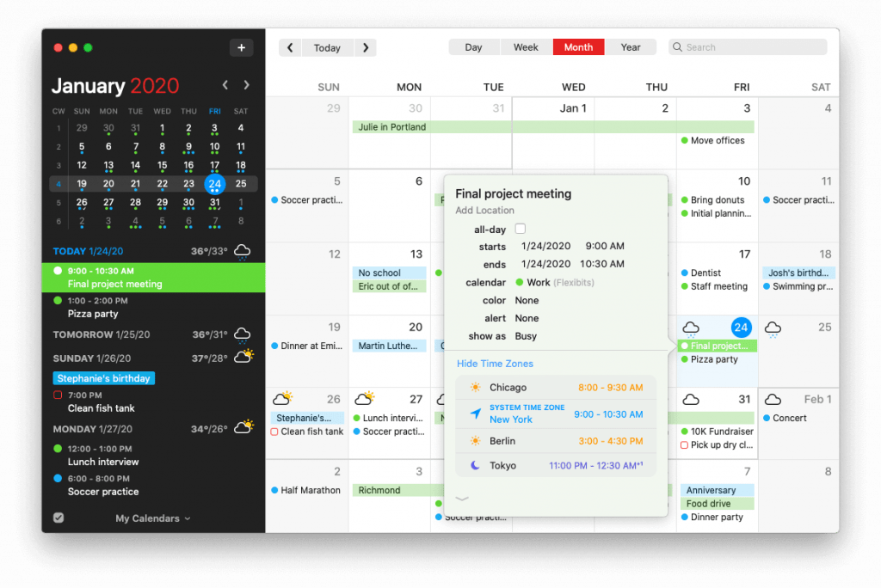Select the sun icon next to Chicago
The image size is (881, 588).
coord(476,388)
